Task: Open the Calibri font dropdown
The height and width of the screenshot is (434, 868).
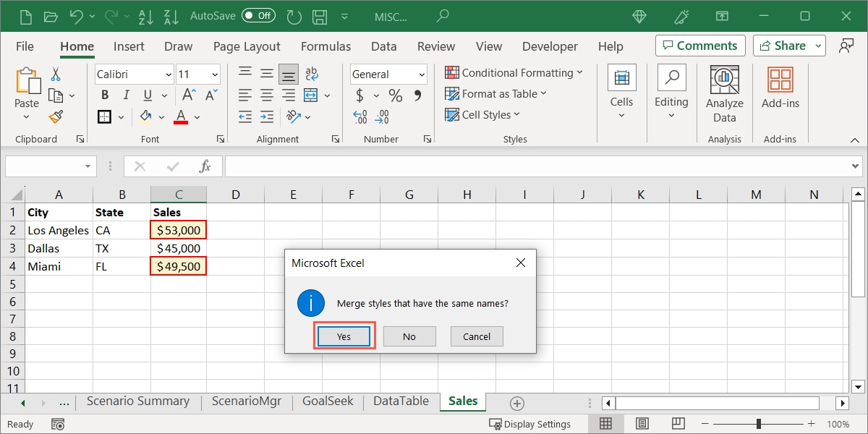Action: click(168, 74)
